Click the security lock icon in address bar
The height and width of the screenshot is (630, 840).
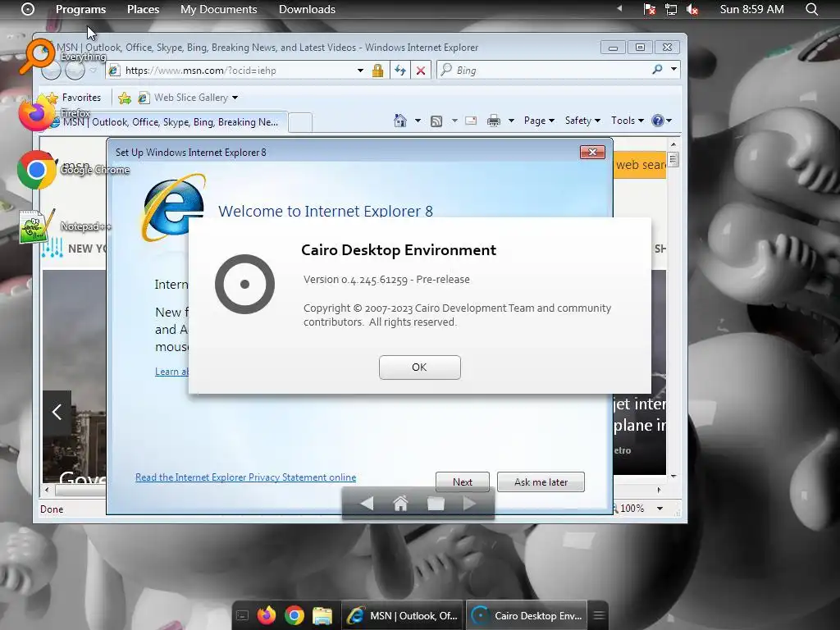(x=377, y=71)
